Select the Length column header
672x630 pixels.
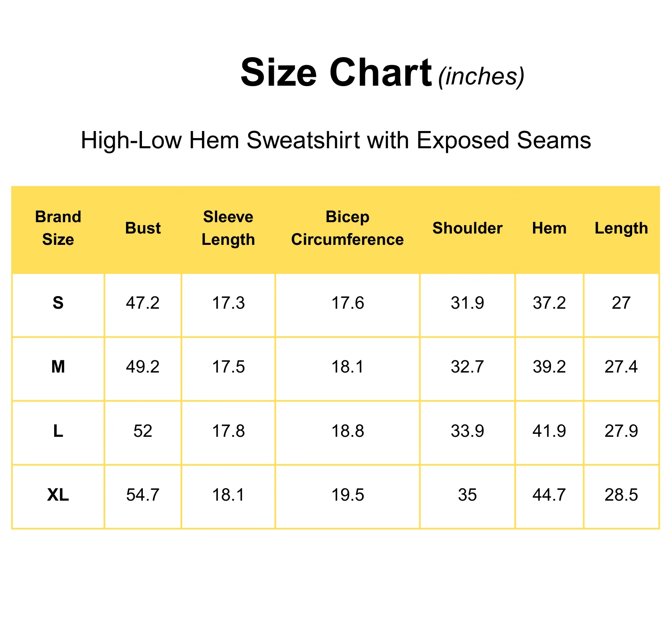[621, 228]
